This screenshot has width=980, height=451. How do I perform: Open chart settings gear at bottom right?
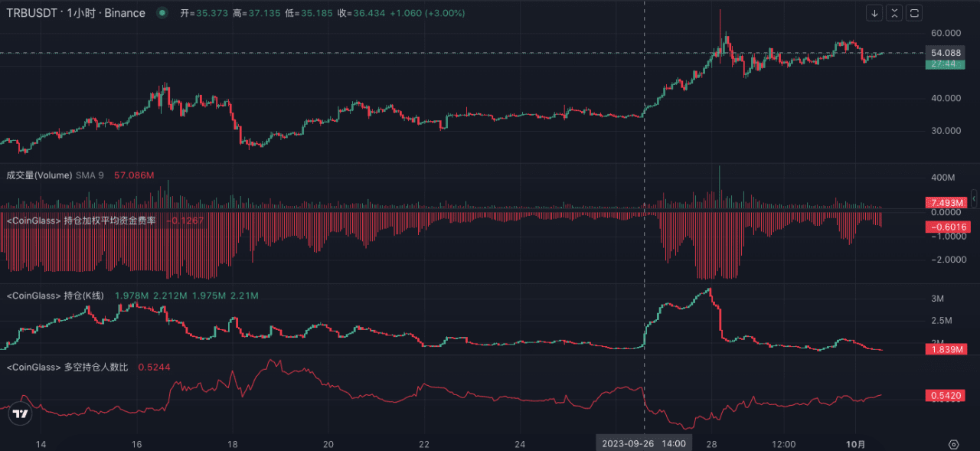point(953,444)
